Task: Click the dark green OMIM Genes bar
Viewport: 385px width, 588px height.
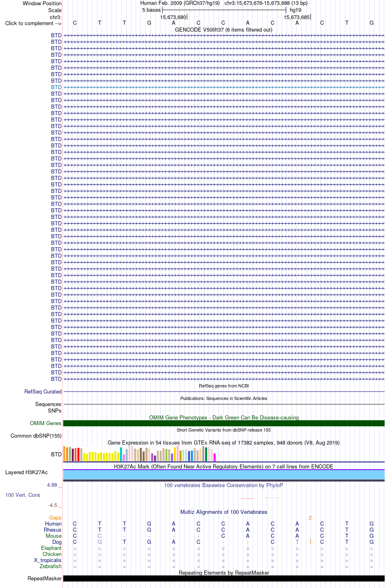Action: [224, 423]
